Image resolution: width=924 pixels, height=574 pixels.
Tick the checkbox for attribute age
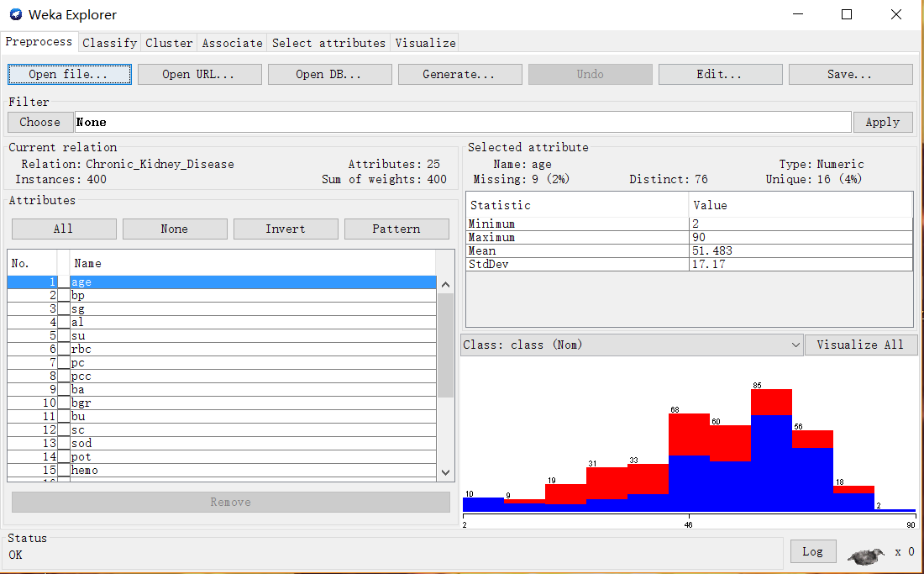coord(64,282)
